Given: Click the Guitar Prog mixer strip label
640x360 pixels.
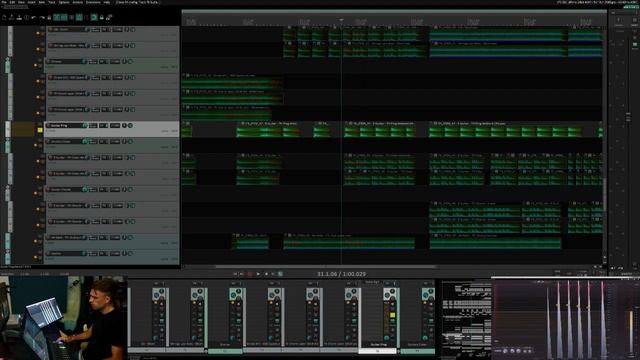Looking at the screenshot, I should [x=378, y=344].
